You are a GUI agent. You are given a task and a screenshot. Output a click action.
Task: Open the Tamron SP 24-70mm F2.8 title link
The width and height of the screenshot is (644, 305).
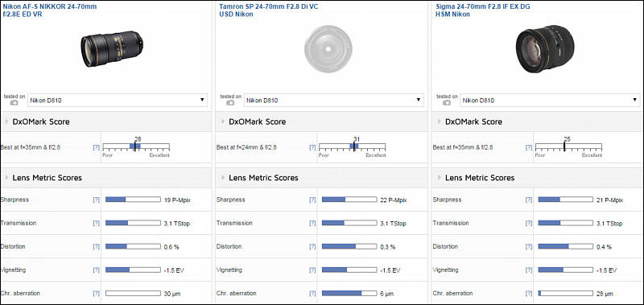(x=268, y=10)
